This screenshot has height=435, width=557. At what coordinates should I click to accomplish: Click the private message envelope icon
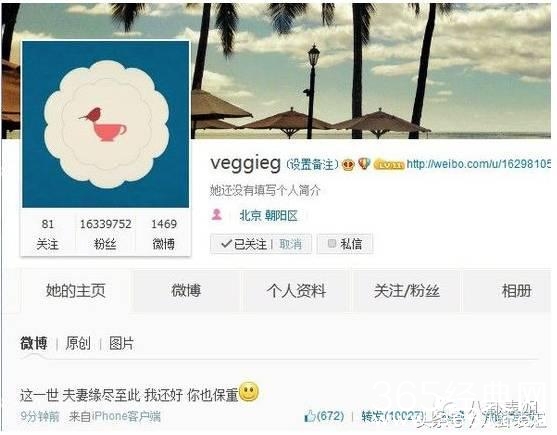(331, 243)
